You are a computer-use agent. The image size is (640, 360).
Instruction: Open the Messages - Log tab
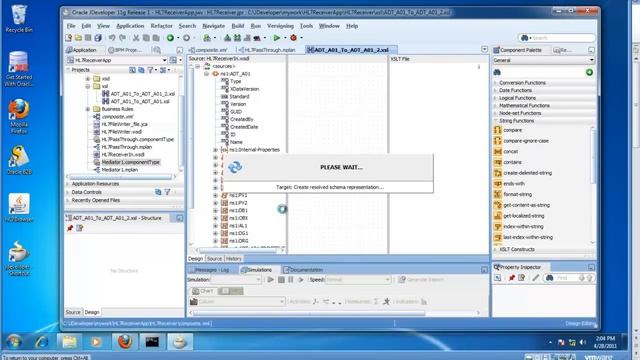point(211,270)
